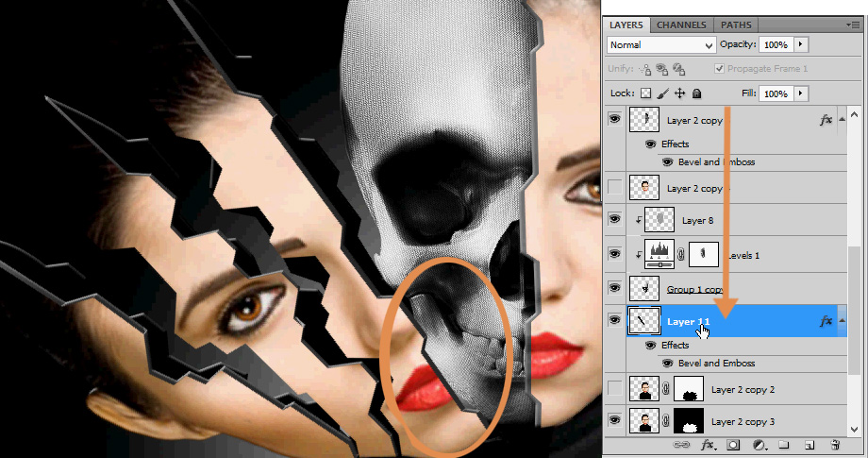Click the Layer 2 copy 2 mask thumbnail
This screenshot has width=868, height=458.
pyautogui.click(x=689, y=389)
